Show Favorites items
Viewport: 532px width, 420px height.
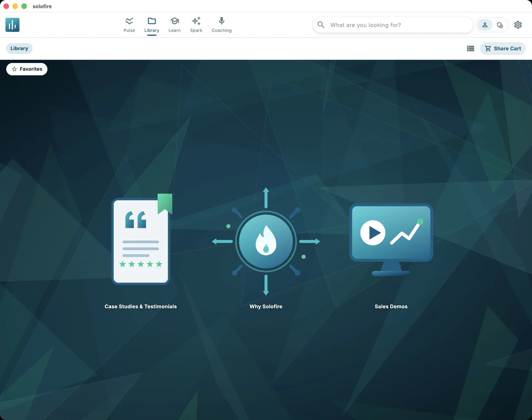(x=27, y=69)
